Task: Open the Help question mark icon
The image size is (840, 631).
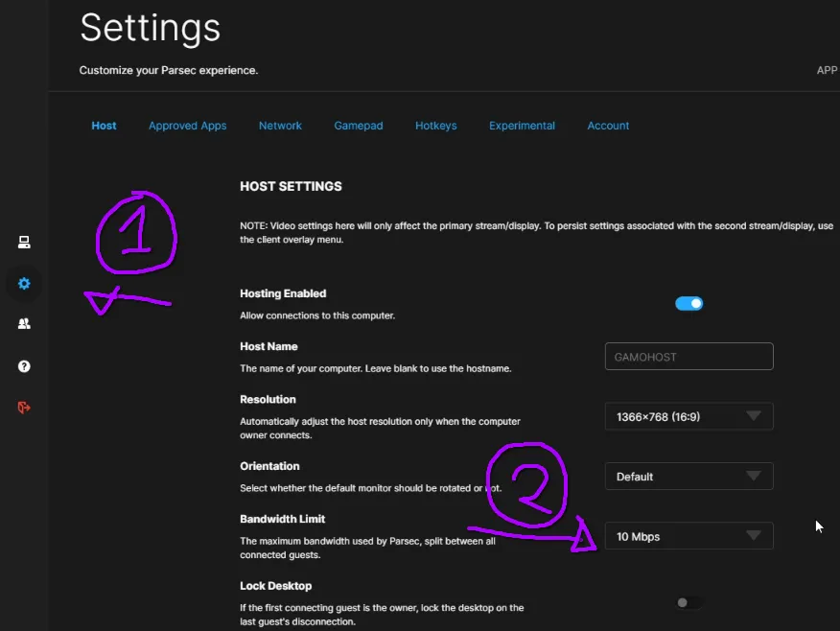Action: 24,366
